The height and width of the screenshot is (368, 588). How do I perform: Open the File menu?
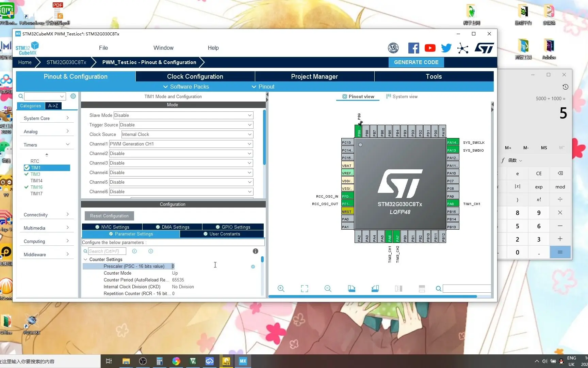point(103,48)
